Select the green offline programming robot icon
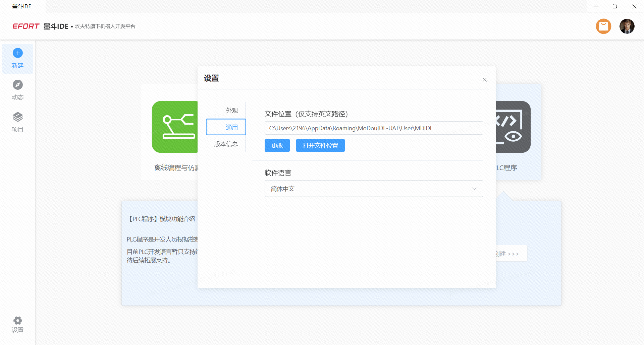This screenshot has height=345, width=644. 175,127
